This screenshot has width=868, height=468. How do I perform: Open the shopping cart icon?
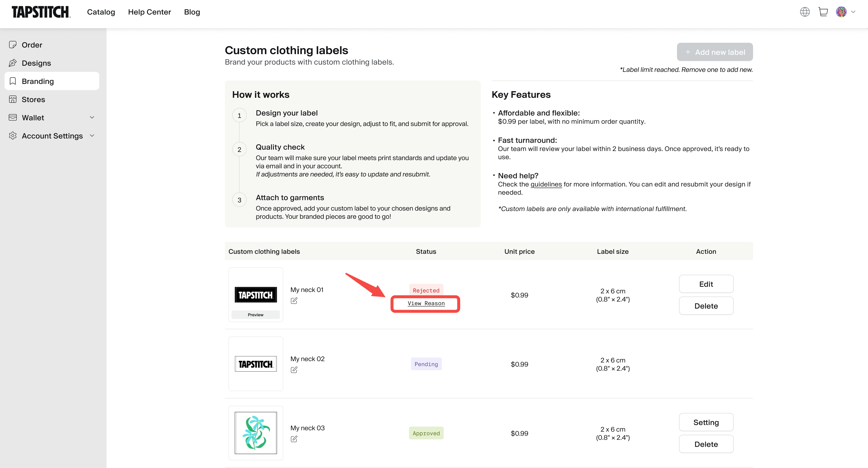(823, 12)
